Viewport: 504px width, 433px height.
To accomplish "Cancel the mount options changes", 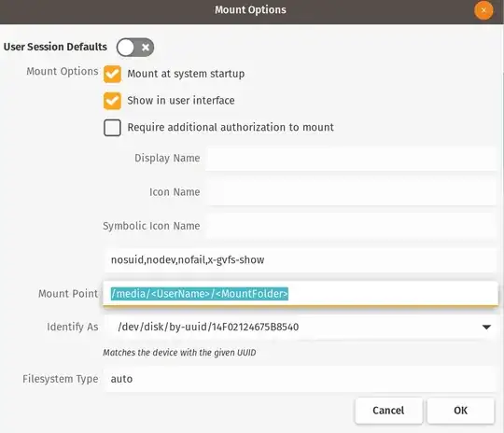I will coord(388,411).
